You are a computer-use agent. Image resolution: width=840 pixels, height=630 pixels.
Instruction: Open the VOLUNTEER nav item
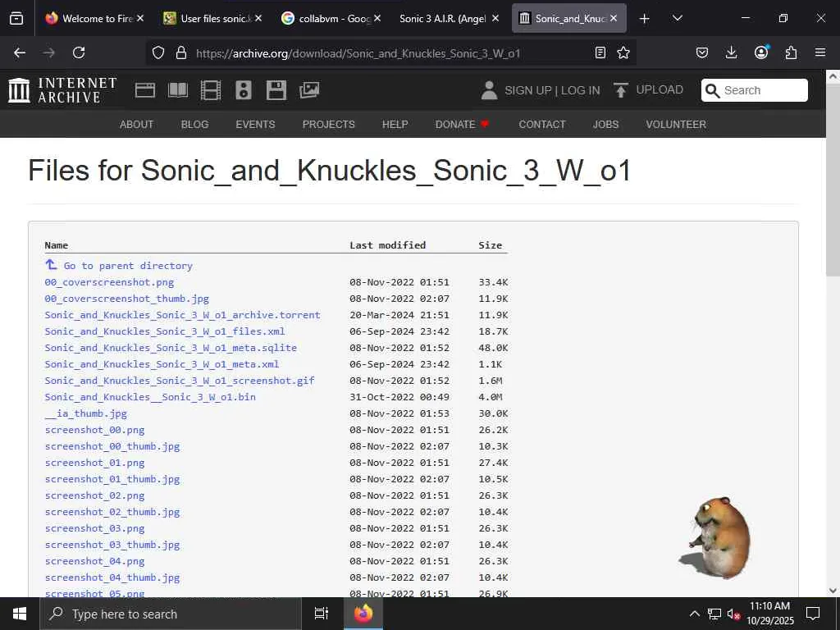pyautogui.click(x=676, y=125)
